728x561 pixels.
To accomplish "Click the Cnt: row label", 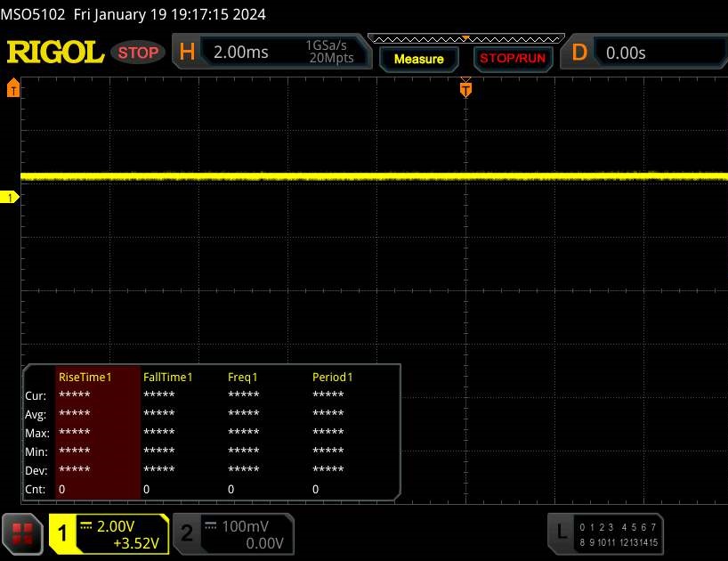I will click(x=36, y=489).
